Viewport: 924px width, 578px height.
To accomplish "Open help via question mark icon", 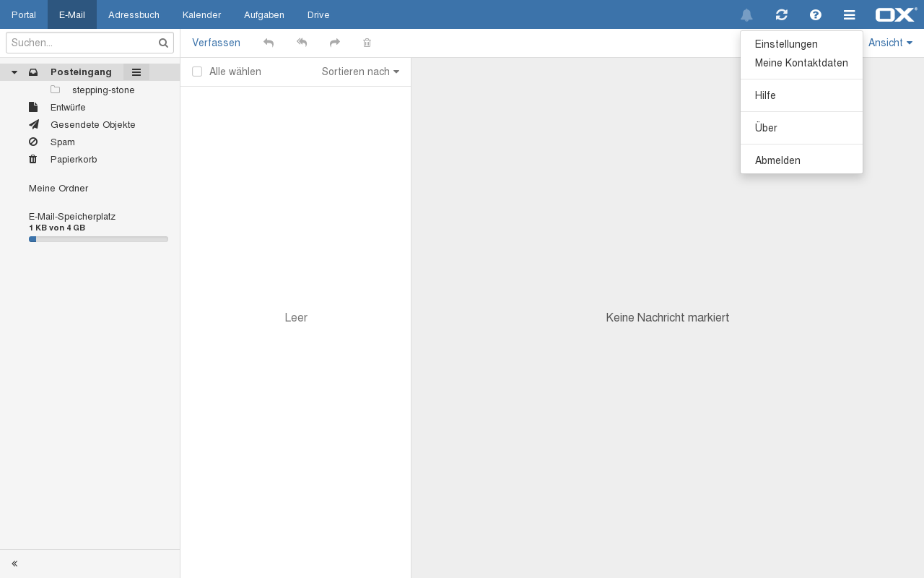I will click(816, 15).
